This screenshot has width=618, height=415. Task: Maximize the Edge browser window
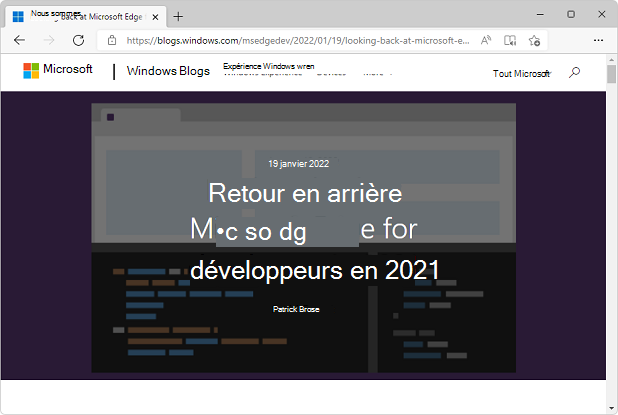[x=571, y=15]
